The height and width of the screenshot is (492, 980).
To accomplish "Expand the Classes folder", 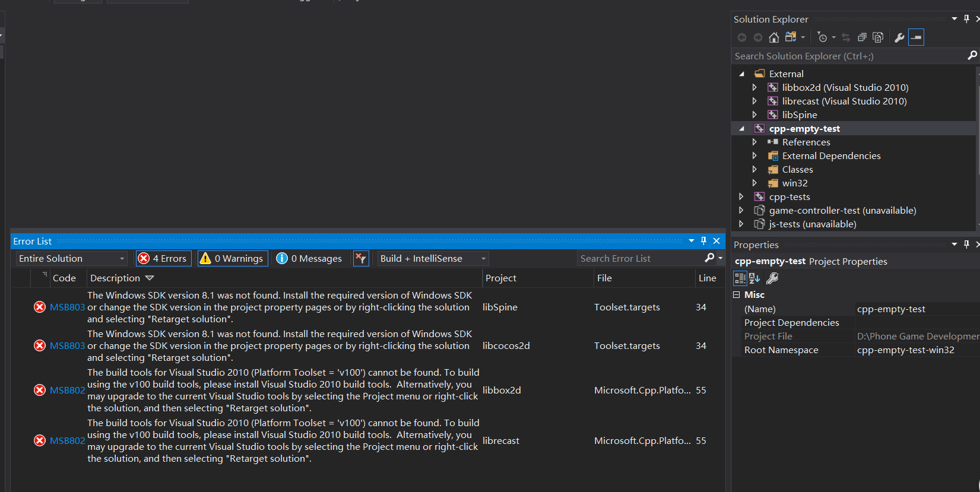I will 754,169.
